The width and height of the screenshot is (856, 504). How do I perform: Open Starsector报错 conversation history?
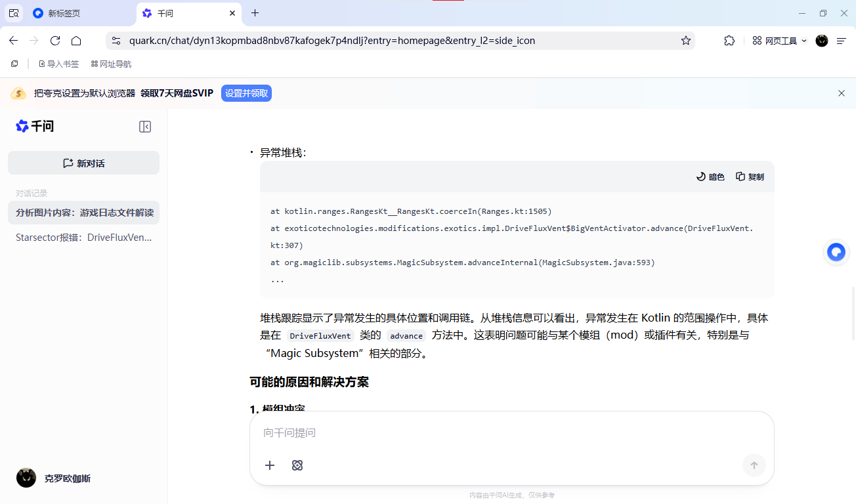[83, 238]
